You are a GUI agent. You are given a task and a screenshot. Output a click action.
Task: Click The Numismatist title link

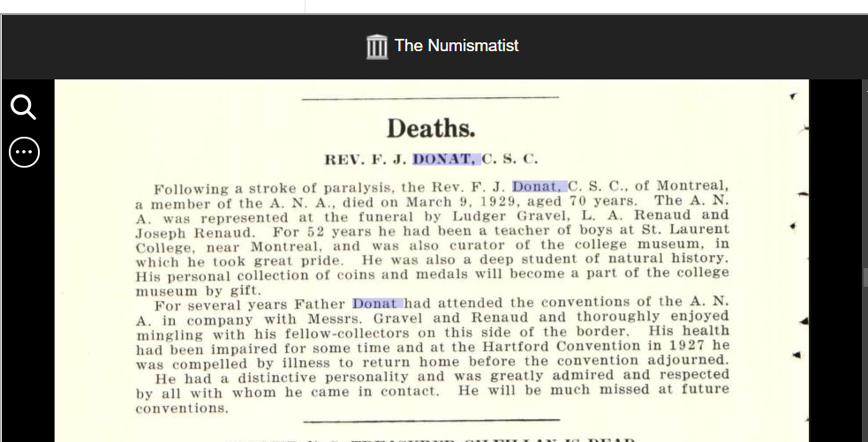457,45
